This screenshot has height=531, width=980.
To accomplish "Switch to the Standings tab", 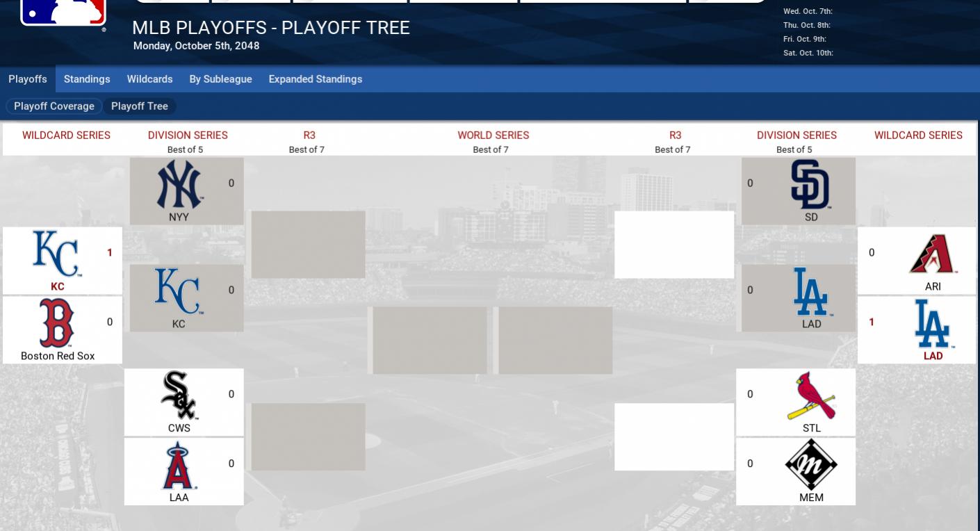I will click(x=87, y=79).
